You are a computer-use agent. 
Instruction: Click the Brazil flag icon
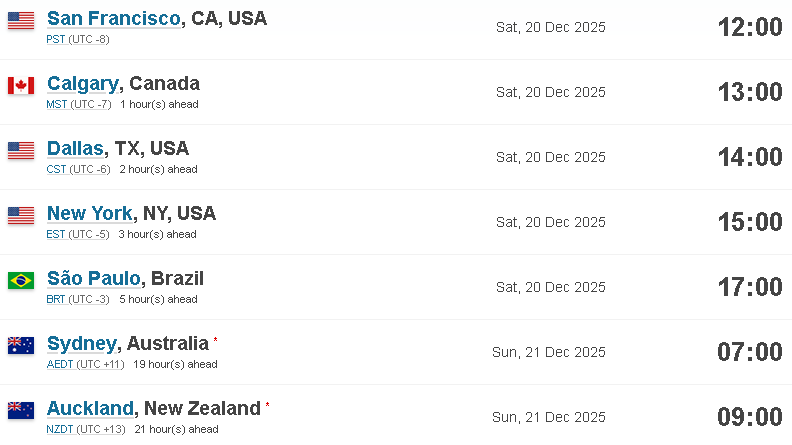pos(21,280)
